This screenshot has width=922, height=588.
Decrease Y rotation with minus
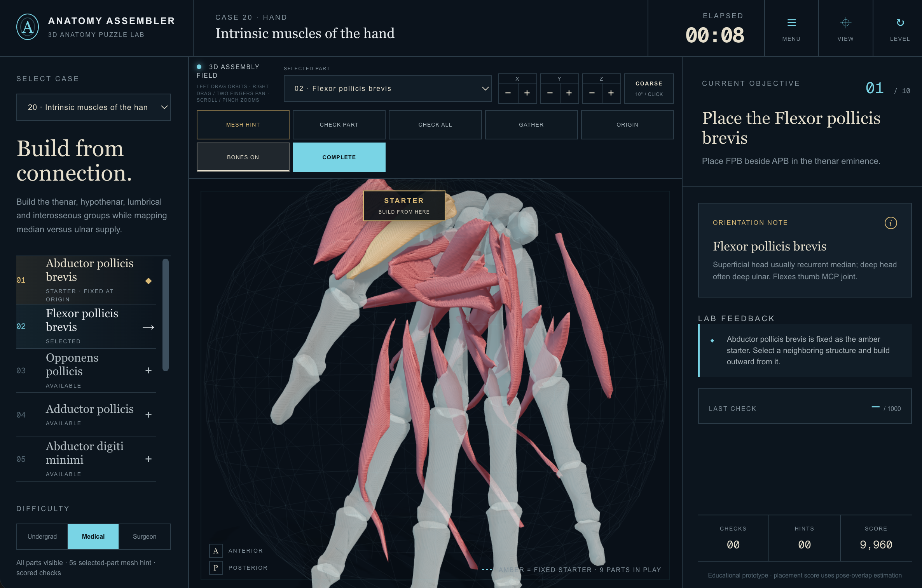[550, 93]
